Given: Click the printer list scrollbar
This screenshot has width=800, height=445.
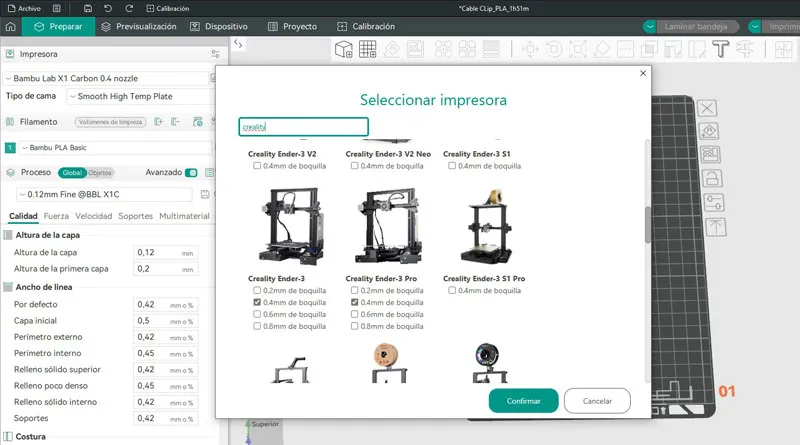Looking at the screenshot, I should pyautogui.click(x=648, y=225).
